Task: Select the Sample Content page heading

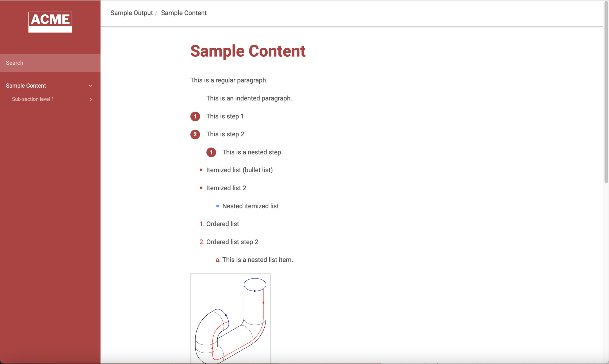Action: [248, 51]
